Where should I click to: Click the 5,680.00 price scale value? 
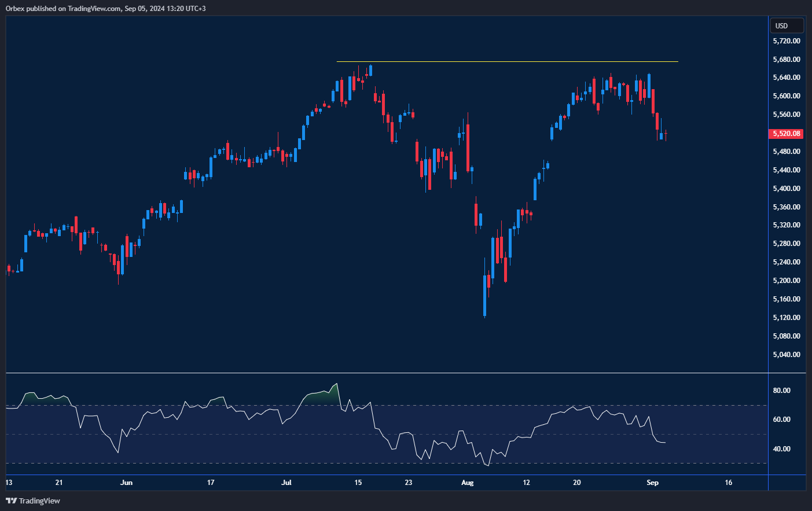click(787, 59)
